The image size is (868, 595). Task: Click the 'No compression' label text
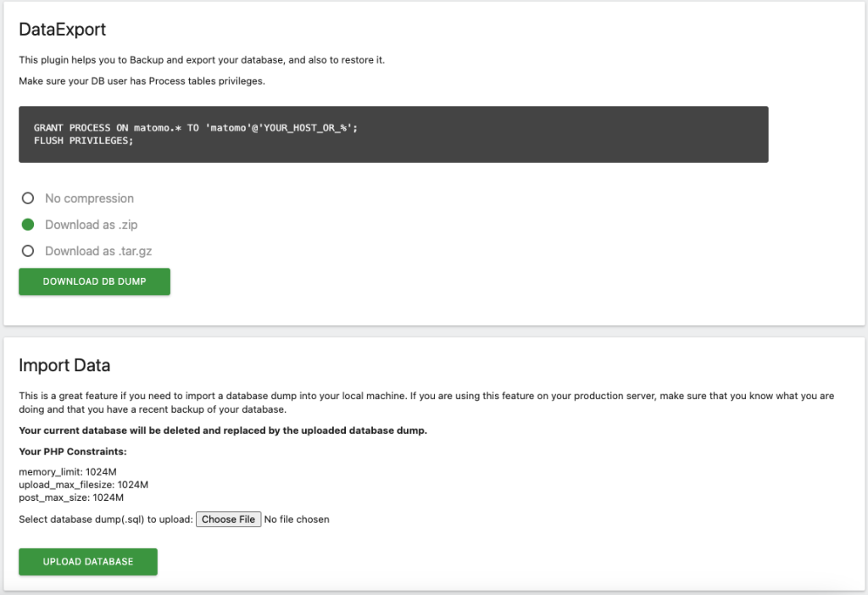coord(89,198)
